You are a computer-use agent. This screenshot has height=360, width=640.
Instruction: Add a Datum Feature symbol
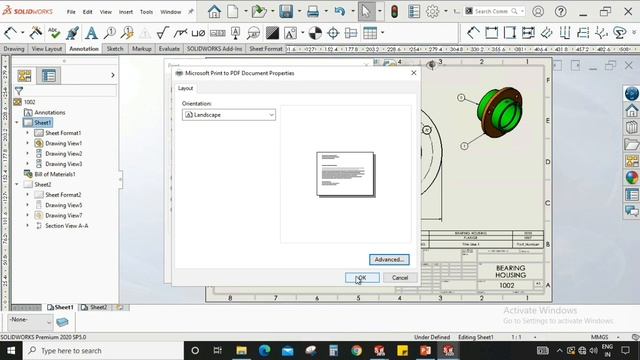pyautogui.click(x=236, y=33)
